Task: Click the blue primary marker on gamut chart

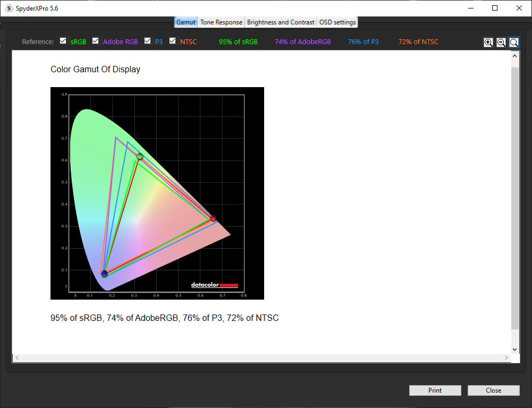Action: (x=104, y=274)
